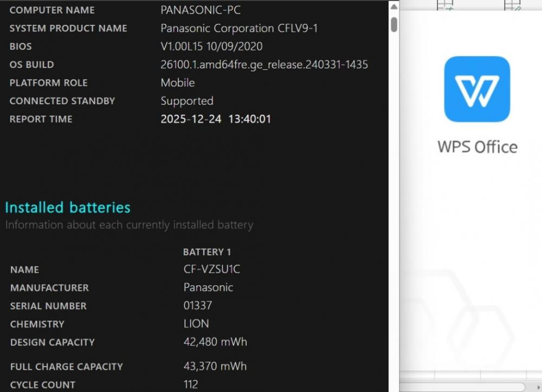The height and width of the screenshot is (392, 542).
Task: Select the 'MANUFACTURER' label
Action: click(49, 288)
